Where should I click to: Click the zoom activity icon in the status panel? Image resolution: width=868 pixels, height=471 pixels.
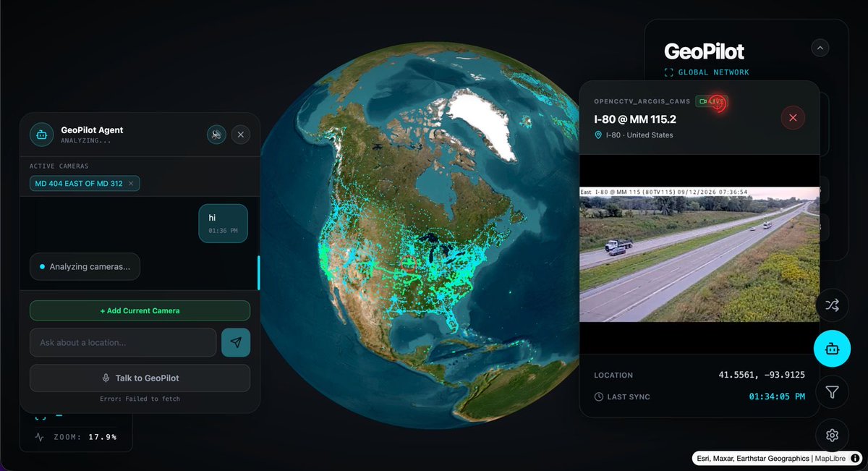(40, 437)
